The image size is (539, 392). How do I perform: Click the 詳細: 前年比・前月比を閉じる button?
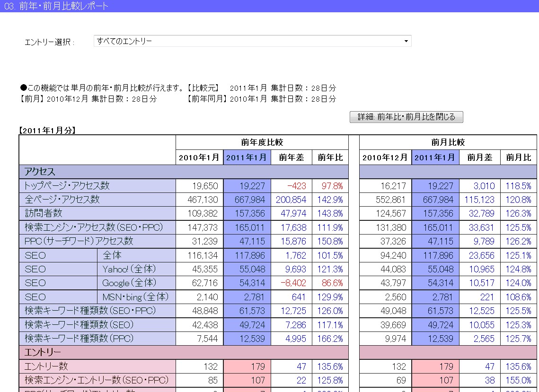click(406, 117)
